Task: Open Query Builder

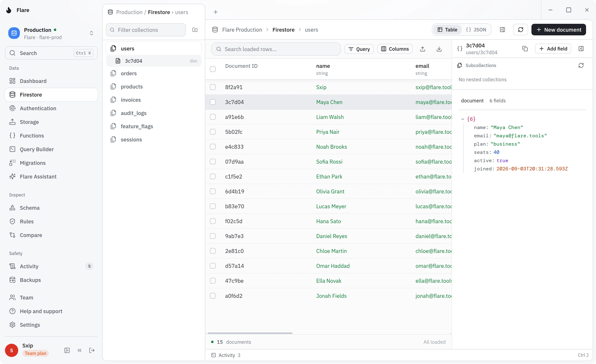Action: tap(51, 149)
